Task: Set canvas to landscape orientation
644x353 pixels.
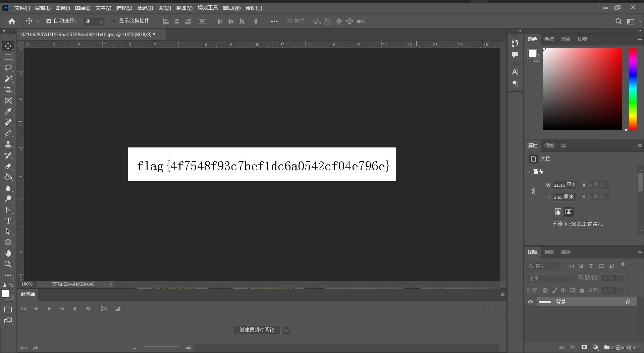Action: (569, 212)
